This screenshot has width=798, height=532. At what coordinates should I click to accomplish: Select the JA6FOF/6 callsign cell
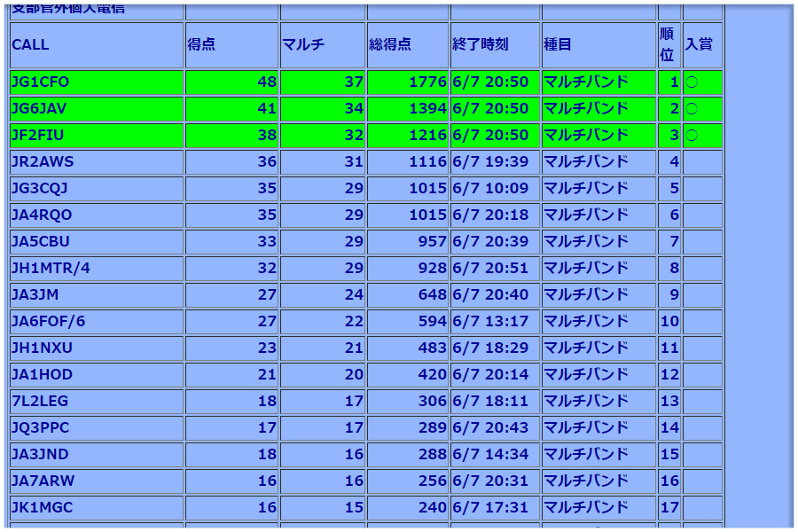(x=48, y=322)
